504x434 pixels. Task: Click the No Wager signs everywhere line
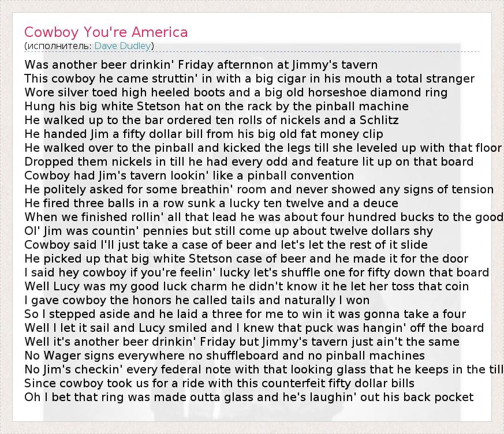pyautogui.click(x=225, y=356)
